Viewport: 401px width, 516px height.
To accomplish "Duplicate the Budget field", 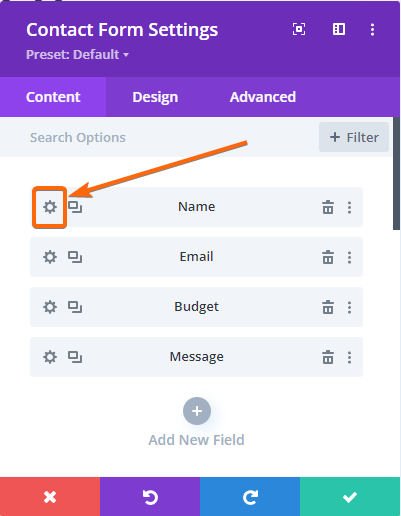I will [x=75, y=307].
